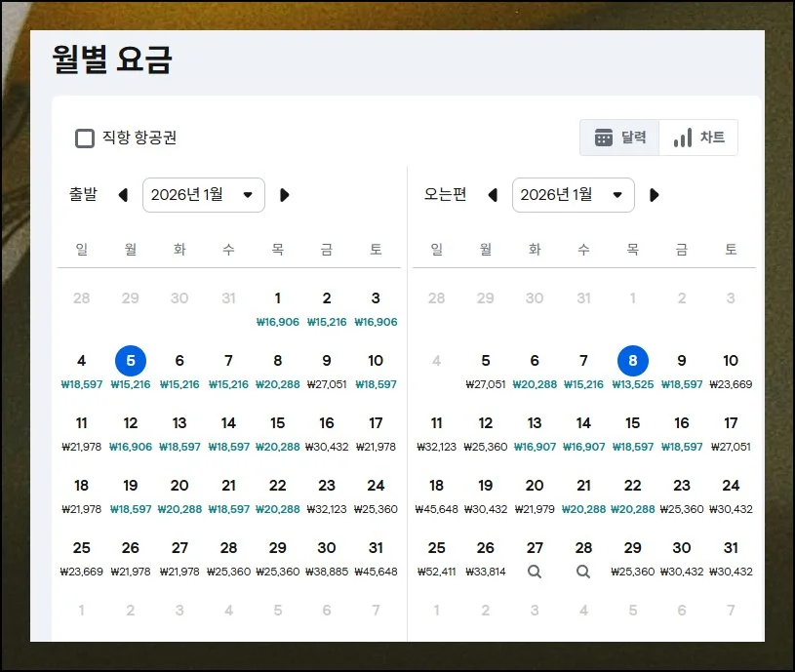
Task: Go to previous month in return calendar
Action: pos(493,195)
